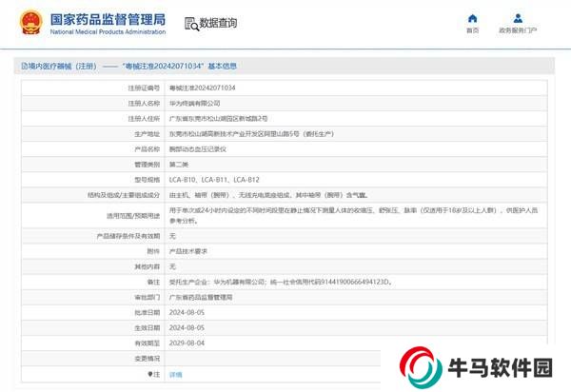This screenshot has width=571, height=392.
Task: Click the 产品技术要求 attachment text
Action: (x=188, y=251)
